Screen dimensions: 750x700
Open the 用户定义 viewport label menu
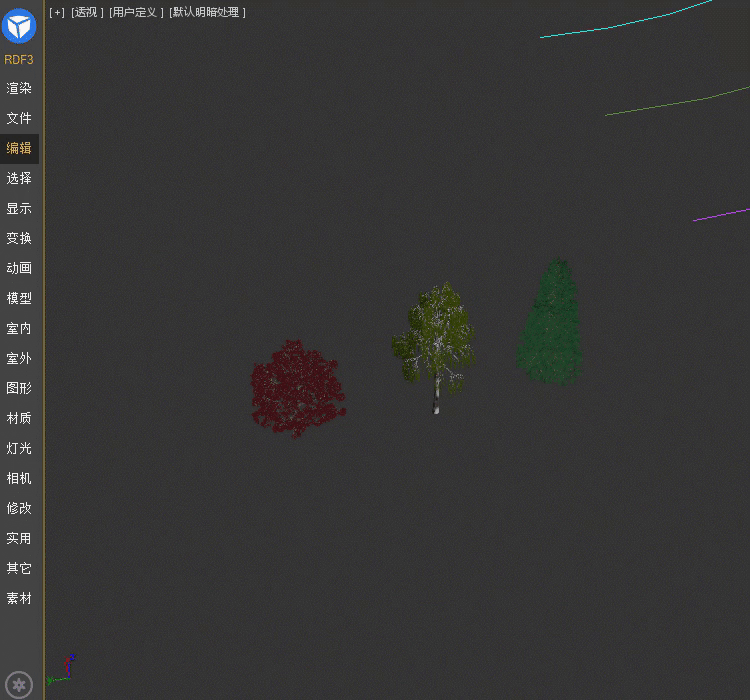136,12
